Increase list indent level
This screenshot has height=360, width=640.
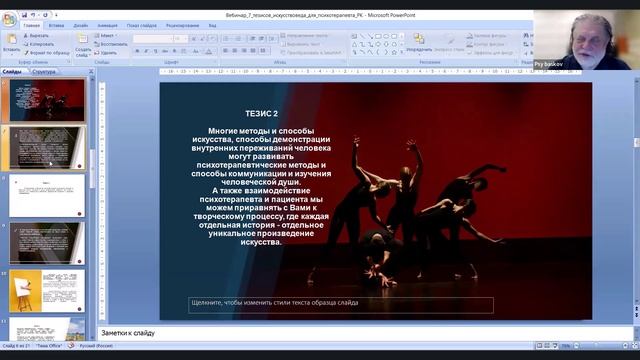pos(261,39)
